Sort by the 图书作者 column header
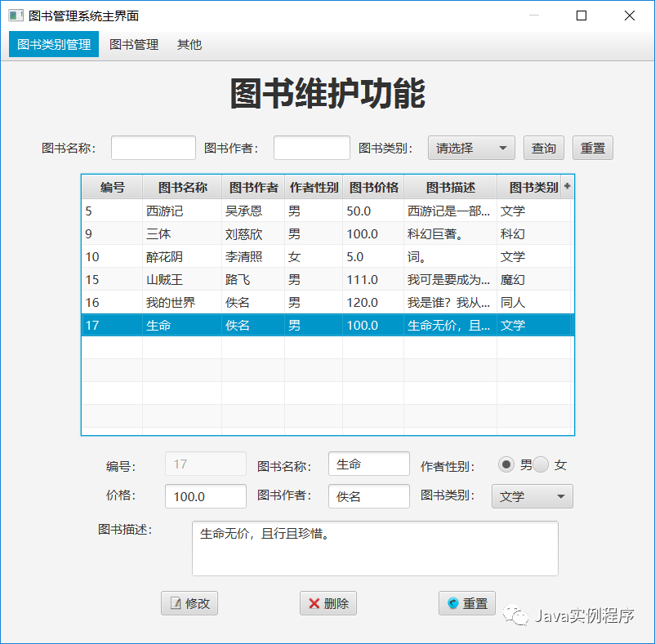 253,188
